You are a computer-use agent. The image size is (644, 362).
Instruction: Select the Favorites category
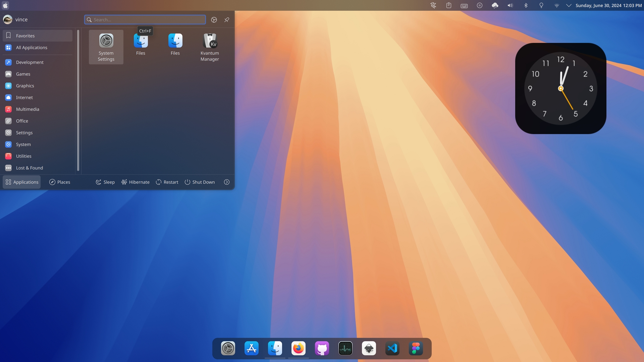[38, 36]
